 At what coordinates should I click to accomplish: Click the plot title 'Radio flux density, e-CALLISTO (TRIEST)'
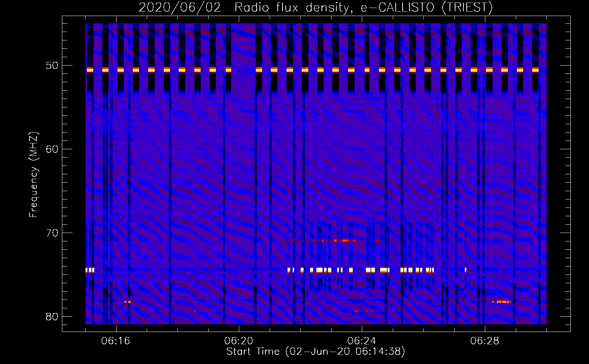(363, 8)
